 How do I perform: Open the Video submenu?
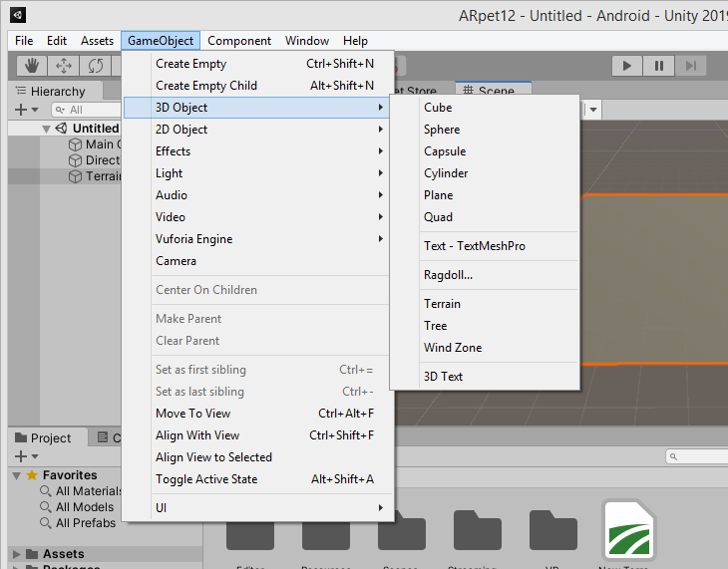point(257,217)
